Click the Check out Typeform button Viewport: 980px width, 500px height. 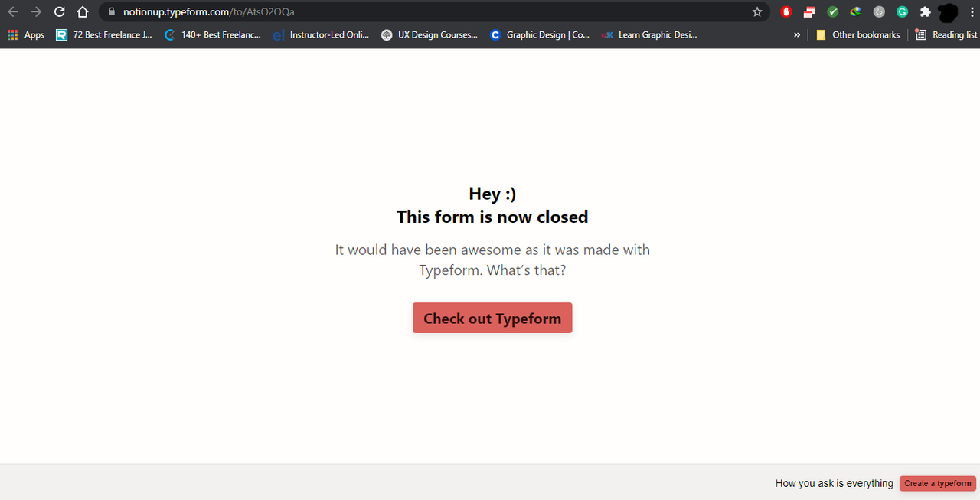pos(492,318)
